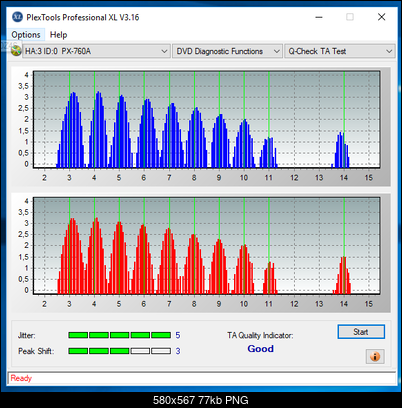Click the PlexTools XL title bar icon
Screen dimensions: 402x408
pos(17,17)
